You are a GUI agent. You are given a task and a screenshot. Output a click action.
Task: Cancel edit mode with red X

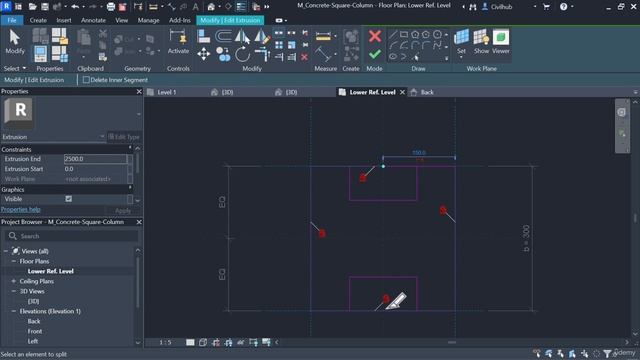[x=375, y=36]
